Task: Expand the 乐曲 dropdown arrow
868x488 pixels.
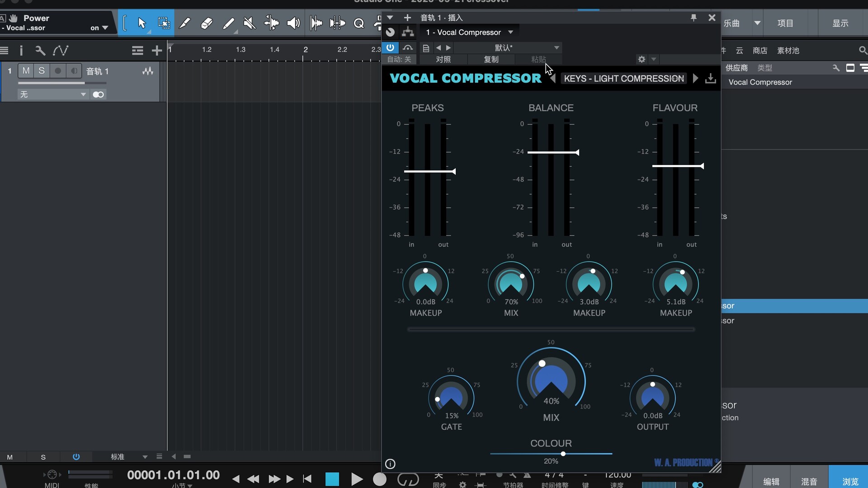Action: point(757,23)
